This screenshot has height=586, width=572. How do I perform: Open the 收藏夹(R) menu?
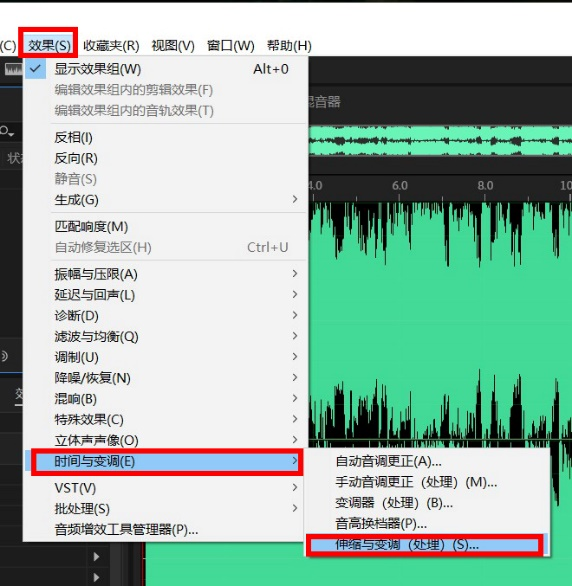click(111, 46)
